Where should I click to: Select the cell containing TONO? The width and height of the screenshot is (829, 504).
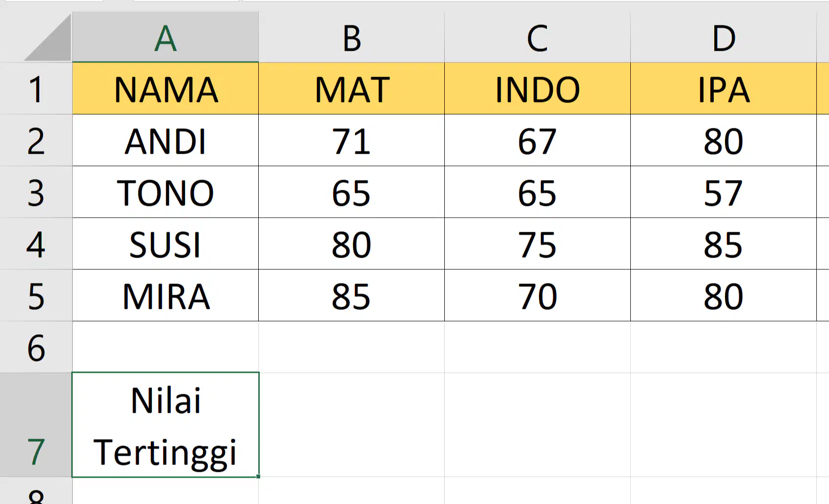tap(166, 192)
